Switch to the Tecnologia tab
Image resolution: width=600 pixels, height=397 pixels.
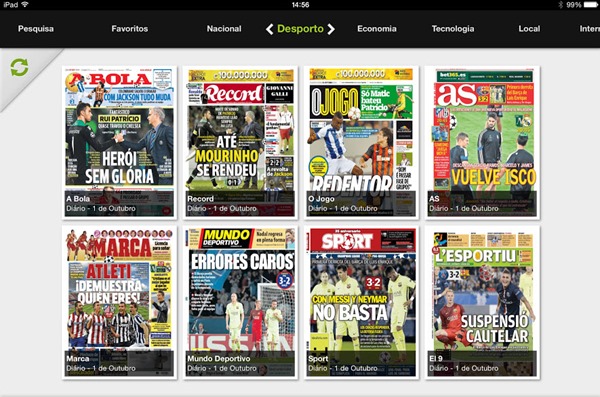click(x=453, y=29)
